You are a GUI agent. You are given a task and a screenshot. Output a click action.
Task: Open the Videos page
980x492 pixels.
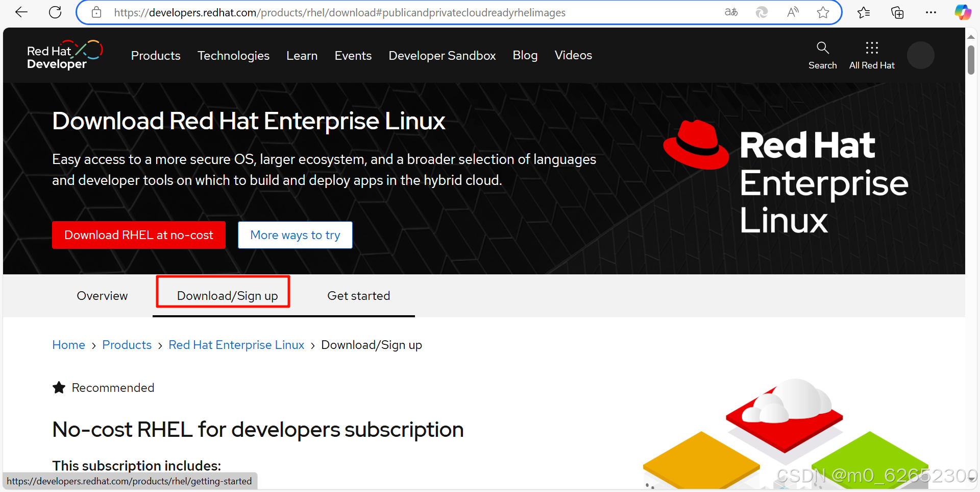click(x=573, y=55)
